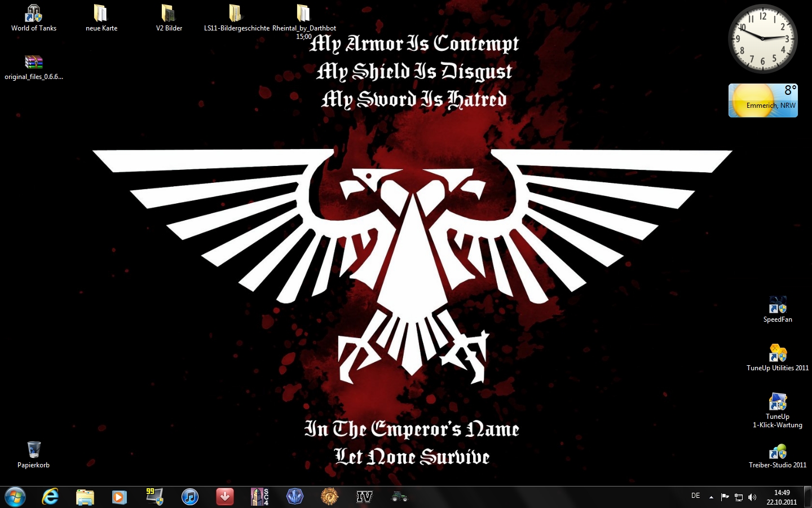Click the Show Desktop button
Image resolution: width=812 pixels, height=508 pixels.
(807, 497)
